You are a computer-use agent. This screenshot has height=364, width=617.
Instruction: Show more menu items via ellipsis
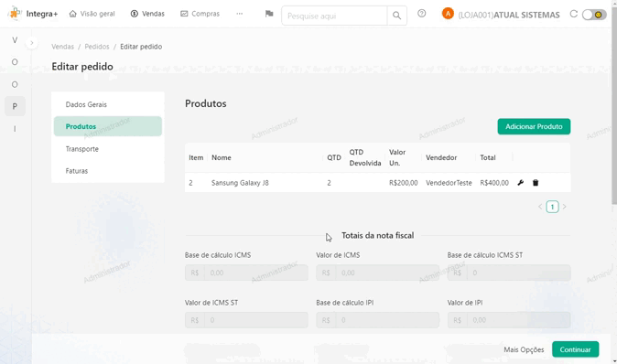coord(239,14)
